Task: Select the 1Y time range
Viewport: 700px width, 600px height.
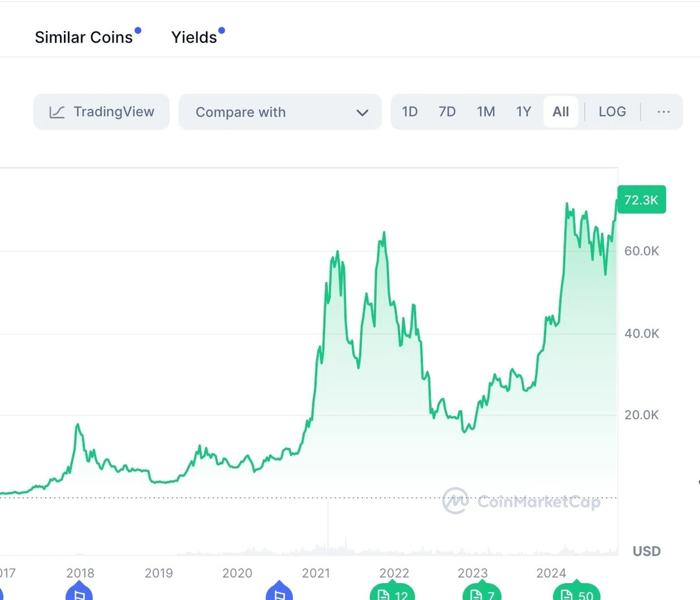Action: tap(524, 111)
